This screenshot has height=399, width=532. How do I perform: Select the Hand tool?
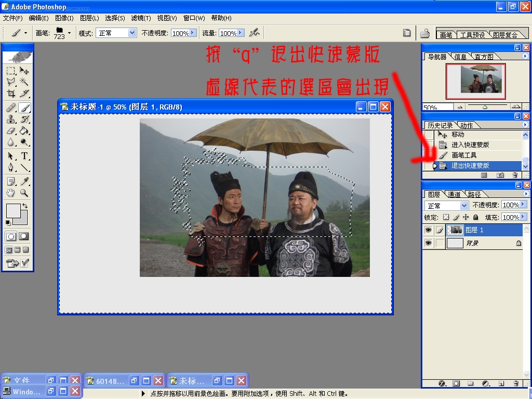(x=11, y=193)
